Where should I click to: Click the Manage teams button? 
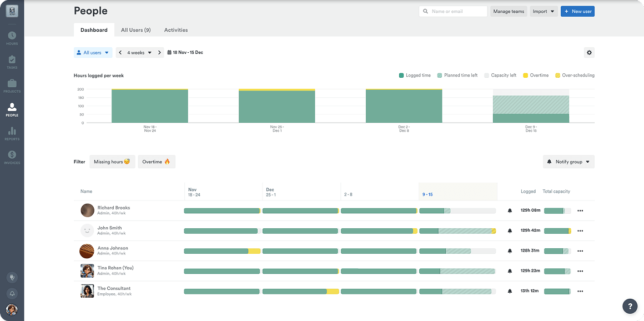[x=509, y=11]
